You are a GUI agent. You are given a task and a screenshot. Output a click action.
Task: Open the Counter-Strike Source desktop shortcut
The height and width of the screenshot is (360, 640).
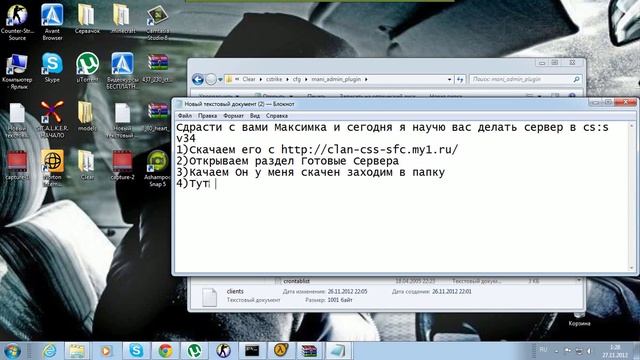[x=17, y=21]
